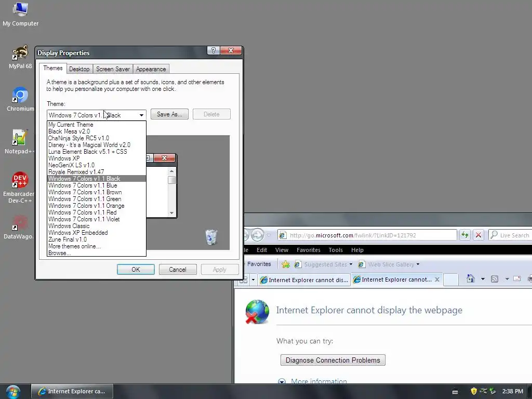Click the Recycle Bin in theme preview
Image resolution: width=532 pixels, height=399 pixels.
(211, 237)
